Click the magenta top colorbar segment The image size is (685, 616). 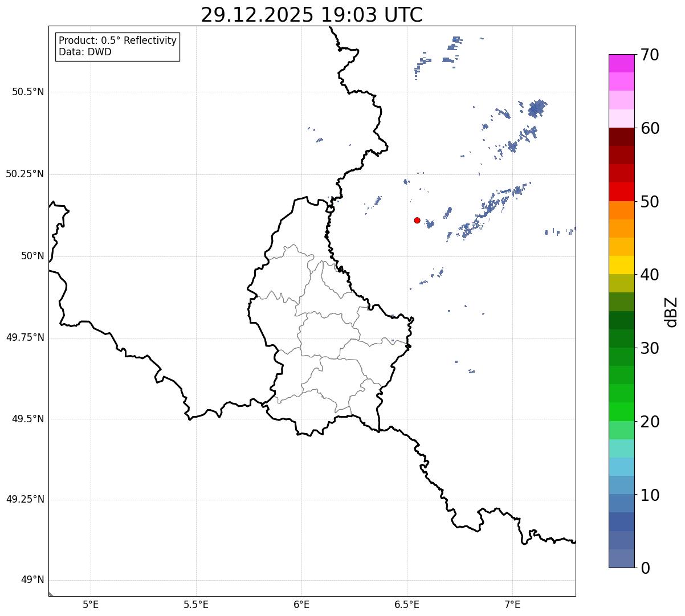tap(622, 63)
